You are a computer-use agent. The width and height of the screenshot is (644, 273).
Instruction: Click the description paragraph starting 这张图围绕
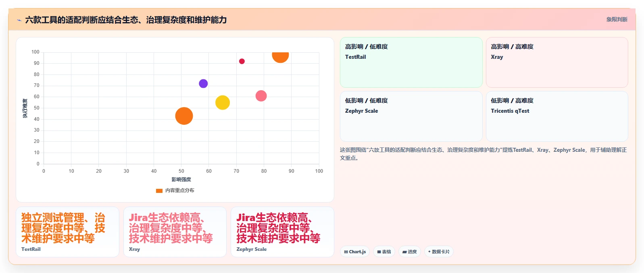(x=483, y=154)
